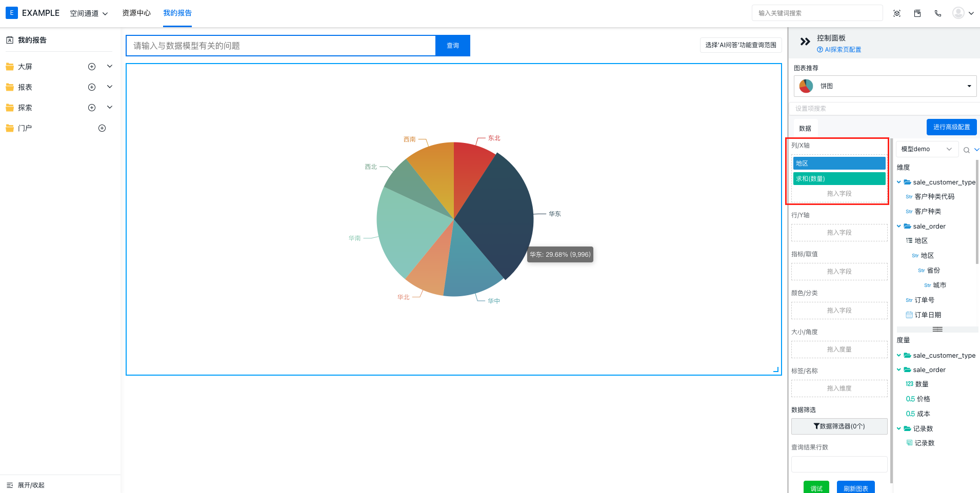Screen dimensions: 980x493
Task: Click the 数量 measure field
Action: tap(922, 384)
